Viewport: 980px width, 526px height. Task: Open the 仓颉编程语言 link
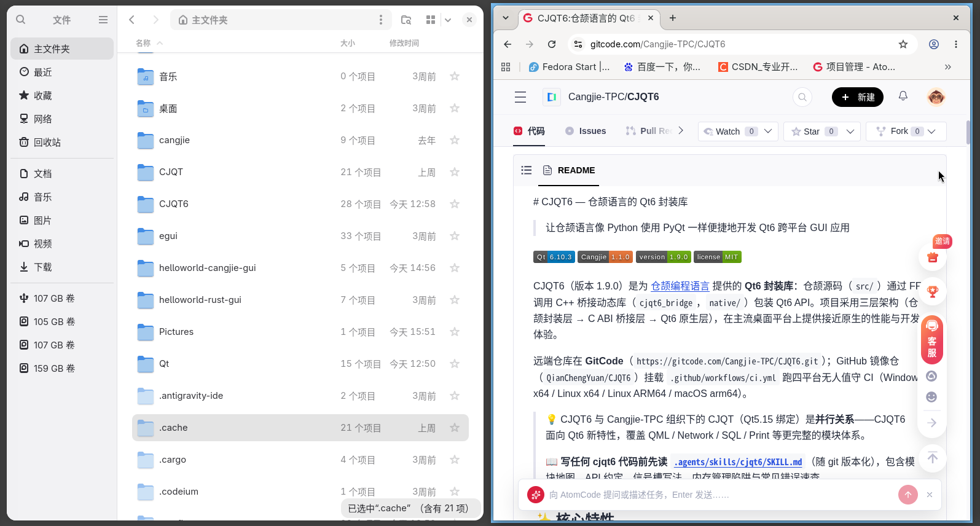pos(680,286)
